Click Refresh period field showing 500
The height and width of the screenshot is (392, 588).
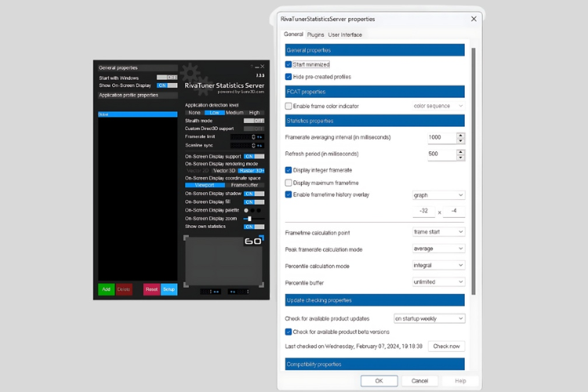pos(442,154)
